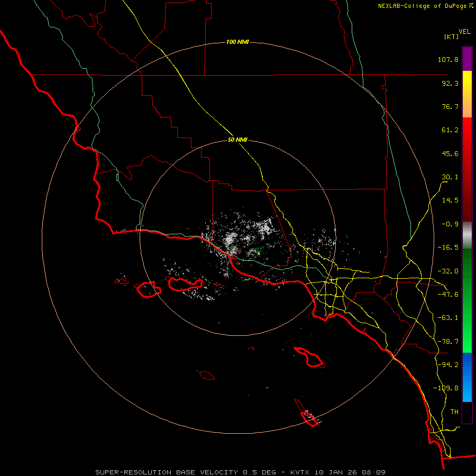Click the -63.1 legend value
Screen dimensions: 476x476
tap(448, 318)
